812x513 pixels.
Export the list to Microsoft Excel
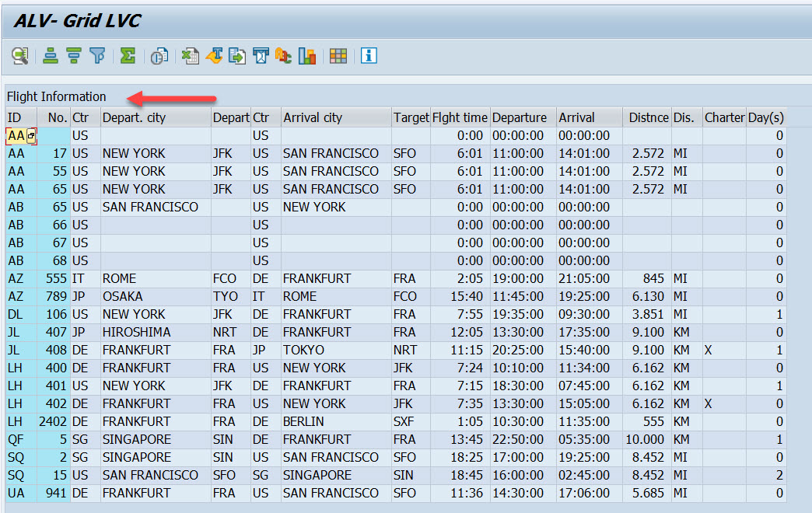[189, 55]
